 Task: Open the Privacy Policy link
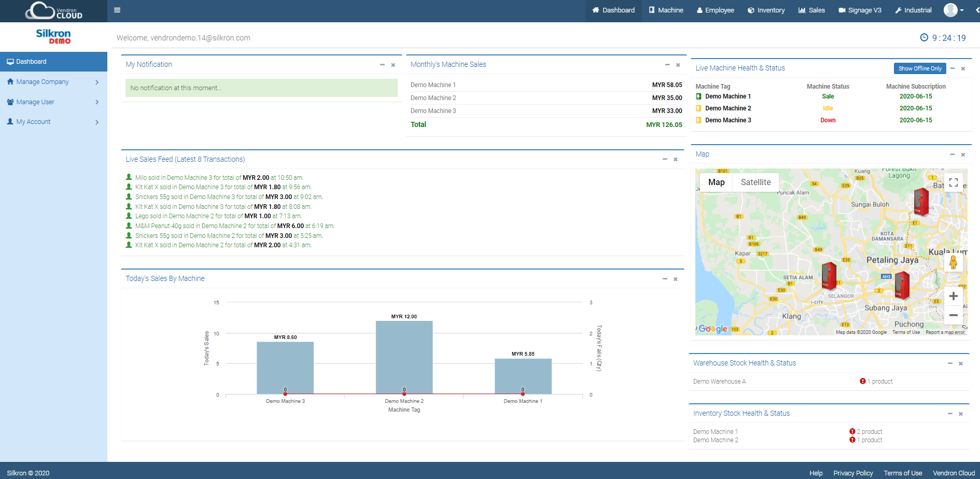pos(852,473)
